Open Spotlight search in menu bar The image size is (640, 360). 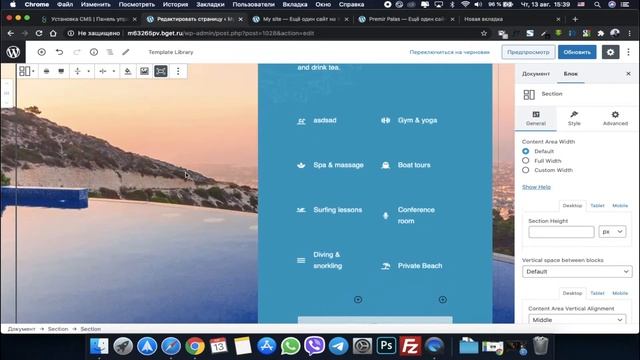[597, 4]
